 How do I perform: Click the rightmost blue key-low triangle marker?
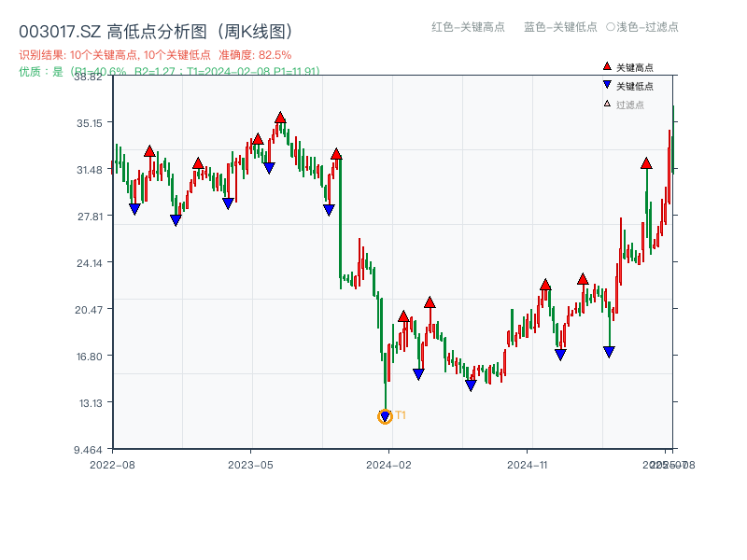pos(609,352)
